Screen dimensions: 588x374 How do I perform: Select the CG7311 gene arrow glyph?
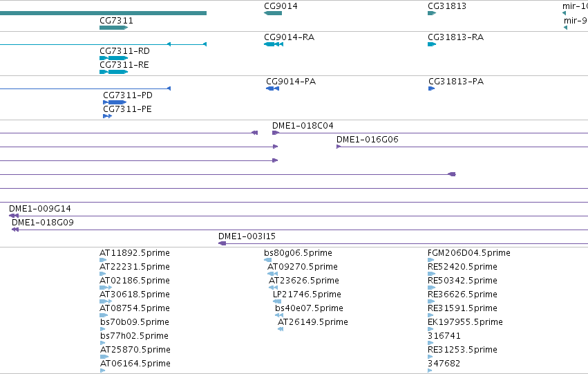click(113, 28)
